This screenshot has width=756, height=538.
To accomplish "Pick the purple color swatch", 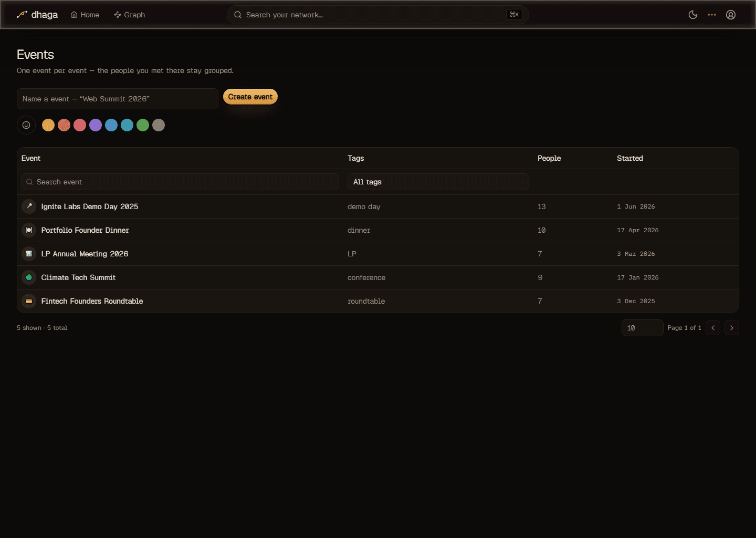I will point(96,125).
